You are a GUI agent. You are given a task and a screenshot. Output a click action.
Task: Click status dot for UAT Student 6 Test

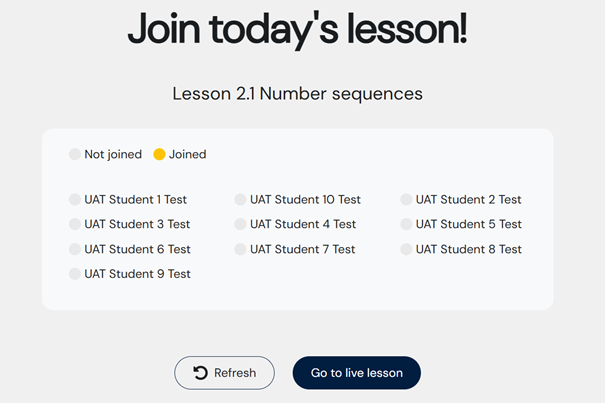coord(75,249)
